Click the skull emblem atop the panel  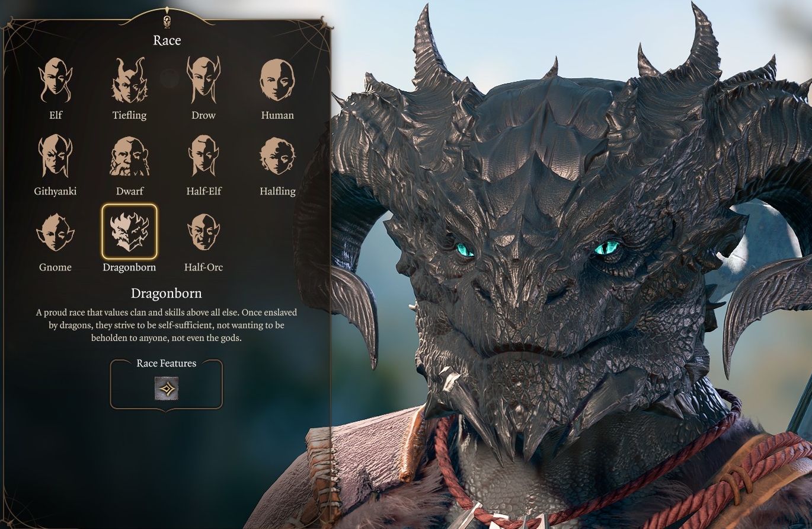click(167, 21)
